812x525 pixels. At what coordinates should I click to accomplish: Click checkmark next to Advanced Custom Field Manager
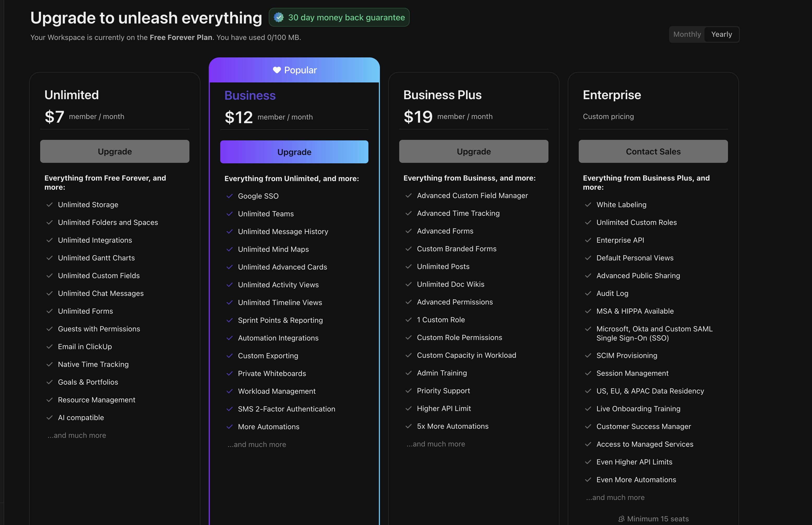click(408, 195)
